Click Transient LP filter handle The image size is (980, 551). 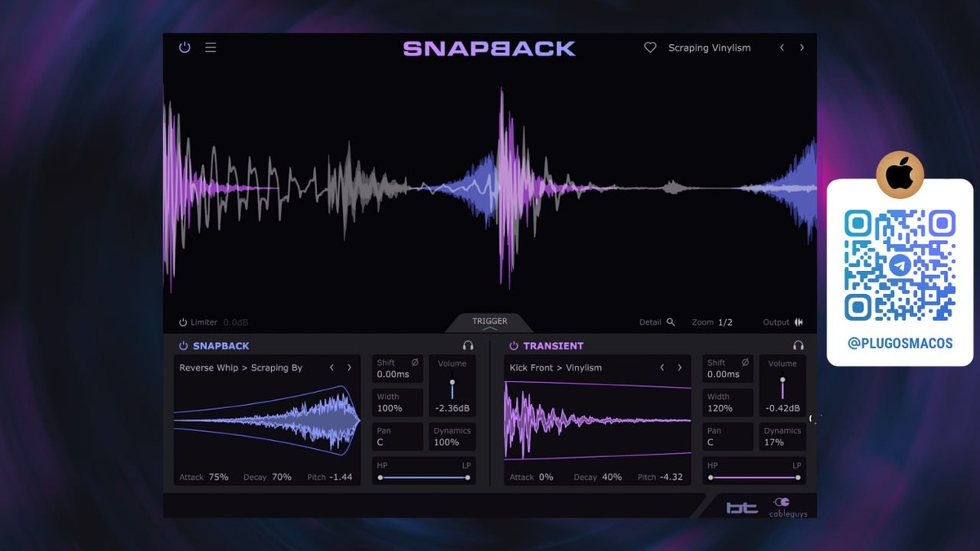(798, 478)
